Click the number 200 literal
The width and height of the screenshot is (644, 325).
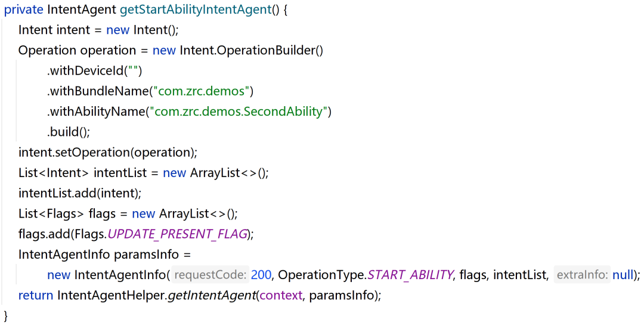pos(261,275)
